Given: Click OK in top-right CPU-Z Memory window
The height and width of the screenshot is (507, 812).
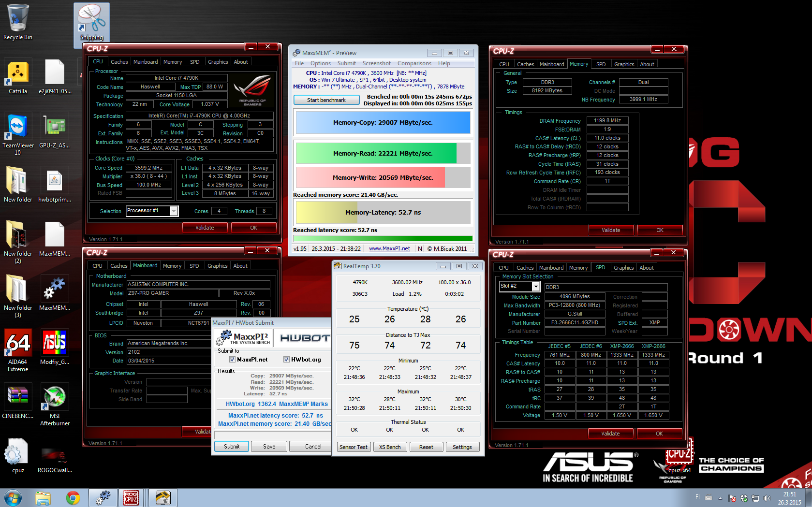Looking at the screenshot, I should pyautogui.click(x=660, y=230).
